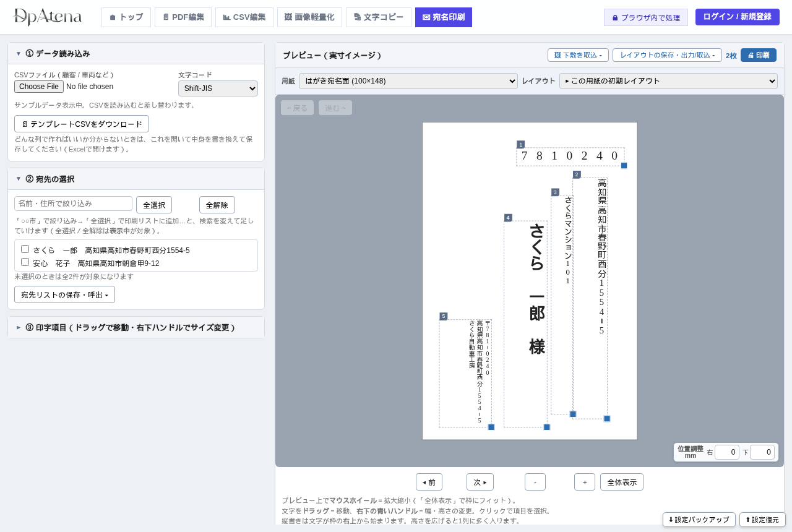Open the 用紙 paper size dropdown
This screenshot has width=792, height=532.
point(408,81)
